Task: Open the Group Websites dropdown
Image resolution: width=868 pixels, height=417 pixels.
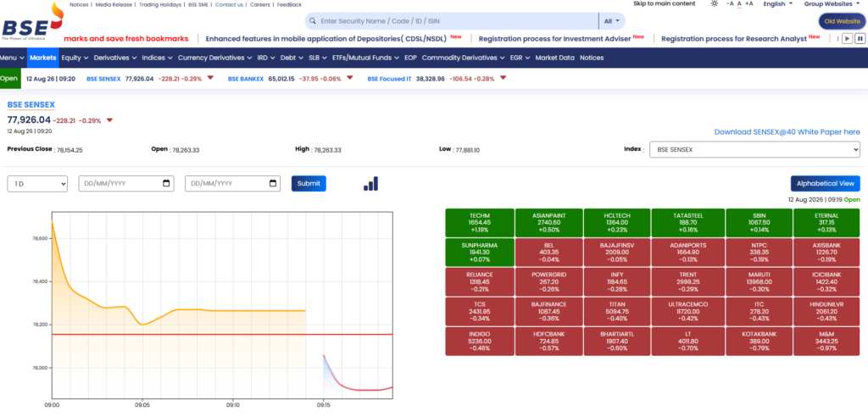Action: pyautogui.click(x=832, y=4)
